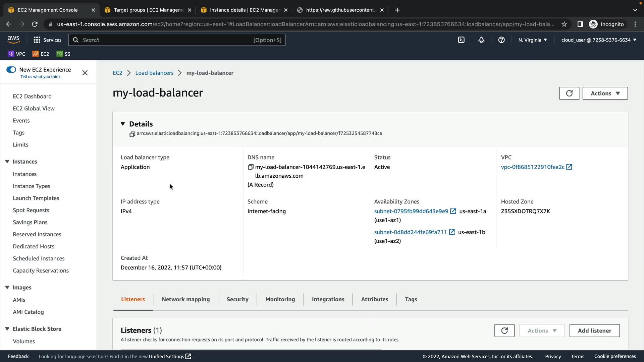Open the help question mark icon

click(501, 40)
